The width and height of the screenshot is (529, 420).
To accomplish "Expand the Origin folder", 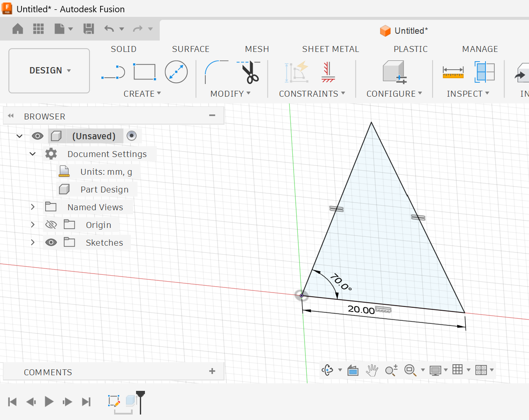I will (33, 225).
